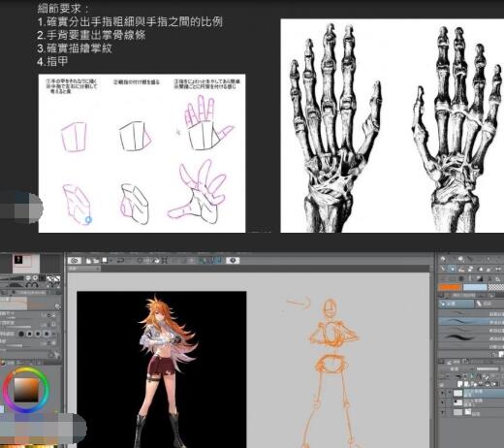The width and height of the screenshot is (504, 448).
Task: Click the Fill bucket icon in command bar
Action: tap(157, 260)
